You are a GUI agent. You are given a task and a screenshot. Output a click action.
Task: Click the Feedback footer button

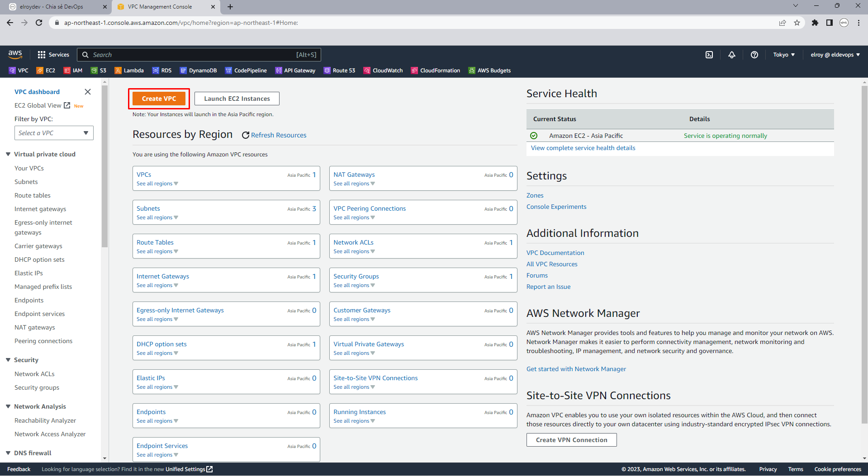pos(19,469)
